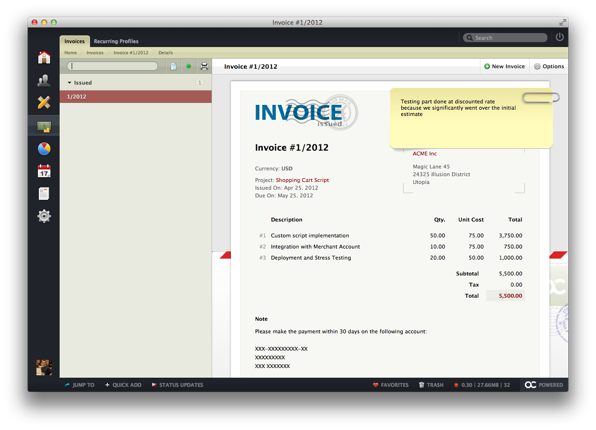Click the top-right Search field

[x=505, y=38]
